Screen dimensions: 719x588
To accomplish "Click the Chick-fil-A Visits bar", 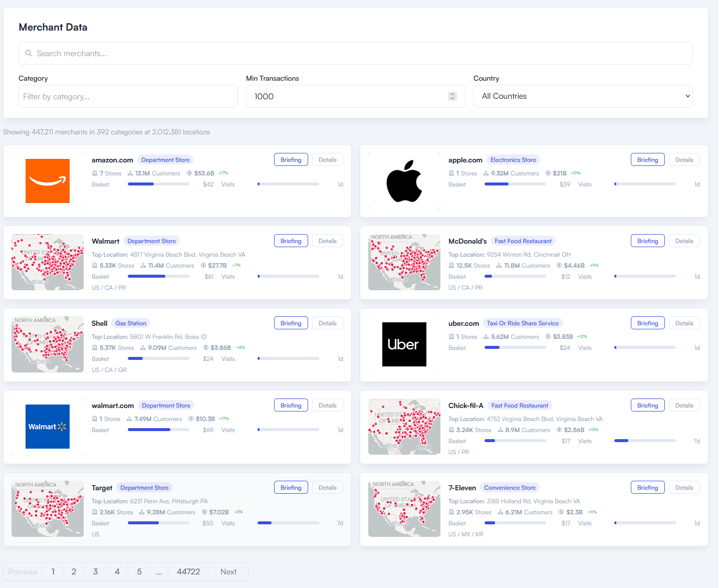I will tap(645, 441).
